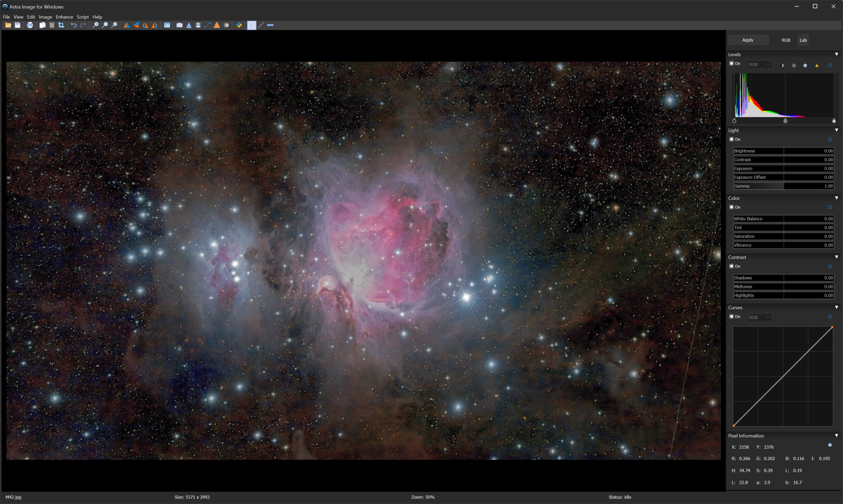Undo the last action
The width and height of the screenshot is (843, 504).
coord(73,25)
